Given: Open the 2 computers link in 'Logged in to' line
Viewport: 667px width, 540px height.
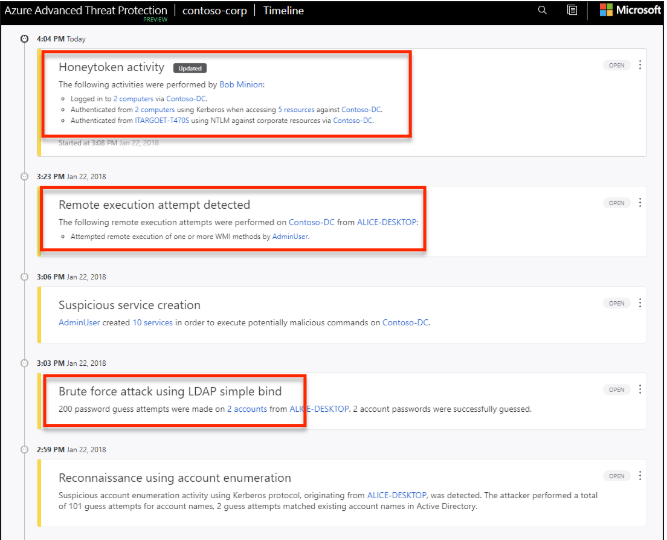Looking at the screenshot, I should click(133, 99).
